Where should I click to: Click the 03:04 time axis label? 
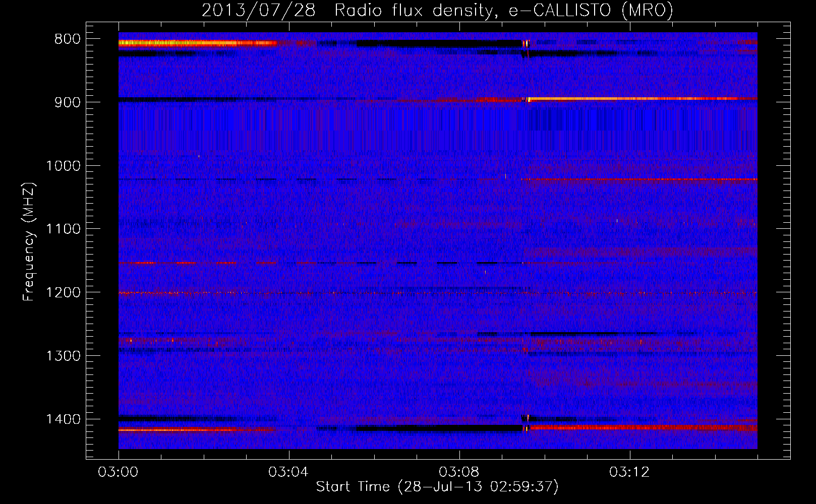click(289, 472)
